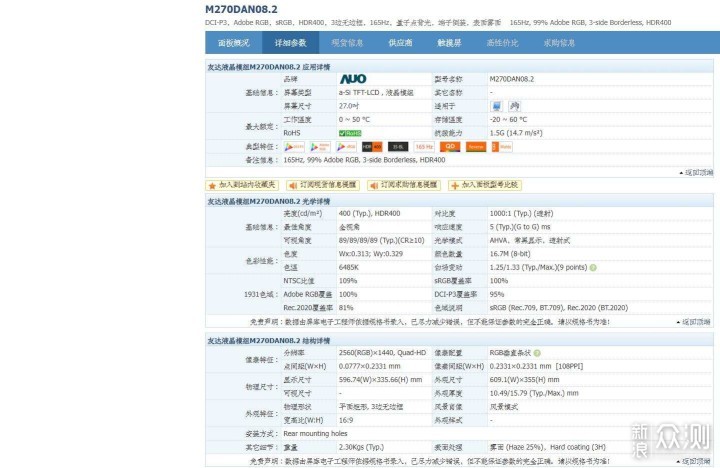Click the help icon beside 9 points
The image size is (720, 468).
(593, 267)
